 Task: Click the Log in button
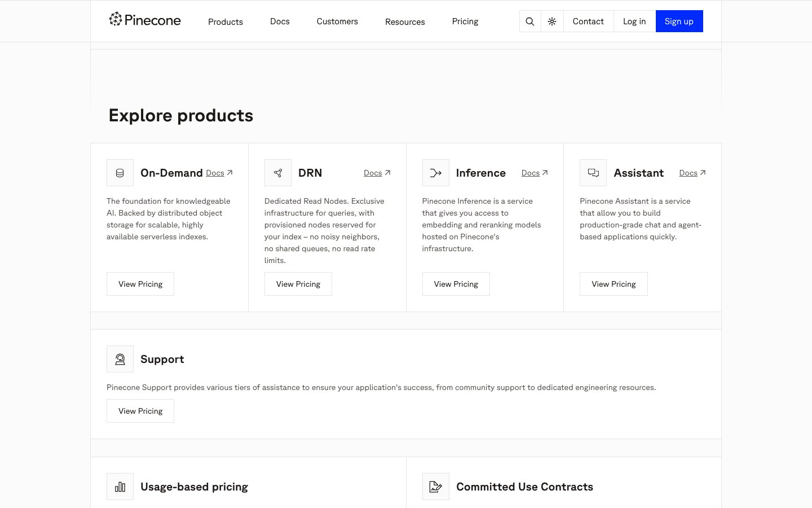click(634, 21)
